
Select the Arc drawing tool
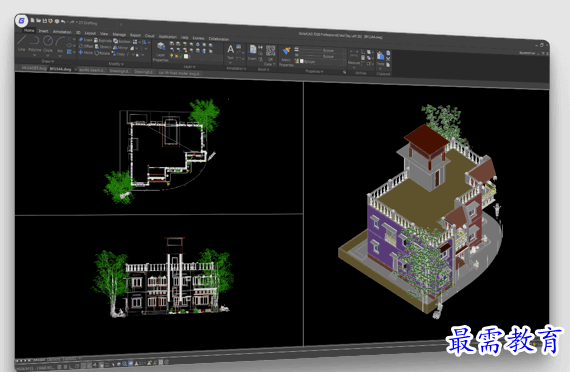coord(60,46)
